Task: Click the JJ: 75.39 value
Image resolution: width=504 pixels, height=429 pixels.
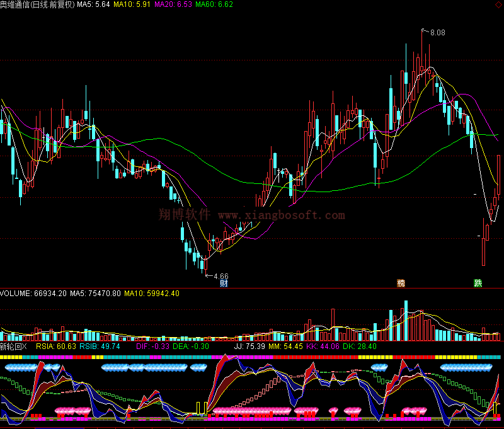Action: [x=249, y=346]
